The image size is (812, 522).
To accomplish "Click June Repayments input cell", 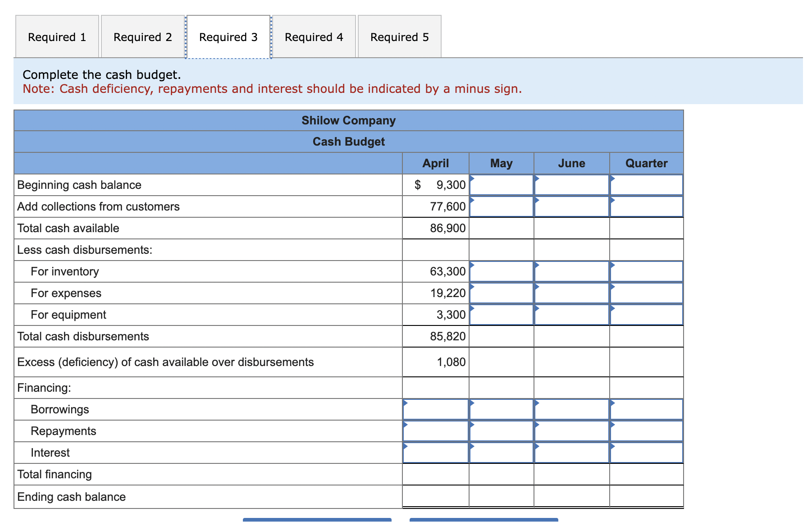I will [572, 431].
